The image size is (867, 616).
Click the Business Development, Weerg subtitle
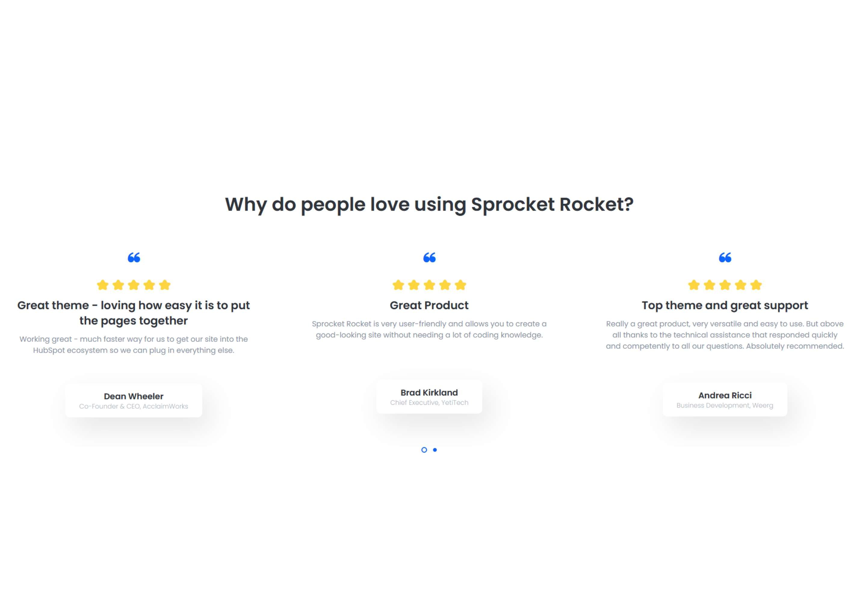click(725, 405)
